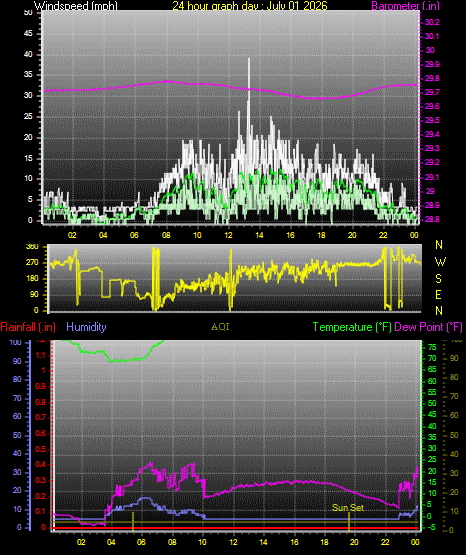
Task: Click the "18" hour label under the bottom graph
Action: point(324,542)
